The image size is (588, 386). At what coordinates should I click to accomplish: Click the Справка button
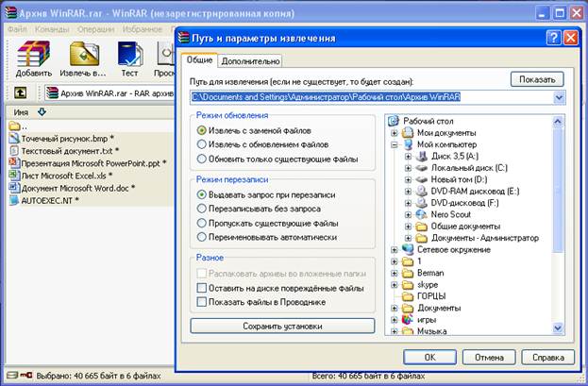point(548,357)
